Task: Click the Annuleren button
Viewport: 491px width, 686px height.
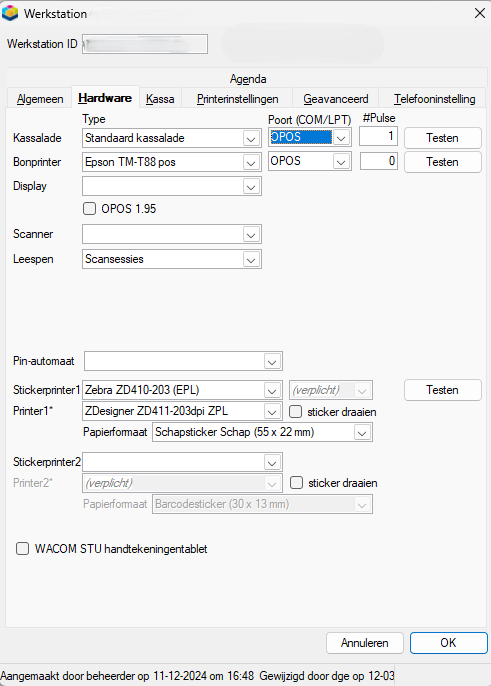Action: [365, 643]
